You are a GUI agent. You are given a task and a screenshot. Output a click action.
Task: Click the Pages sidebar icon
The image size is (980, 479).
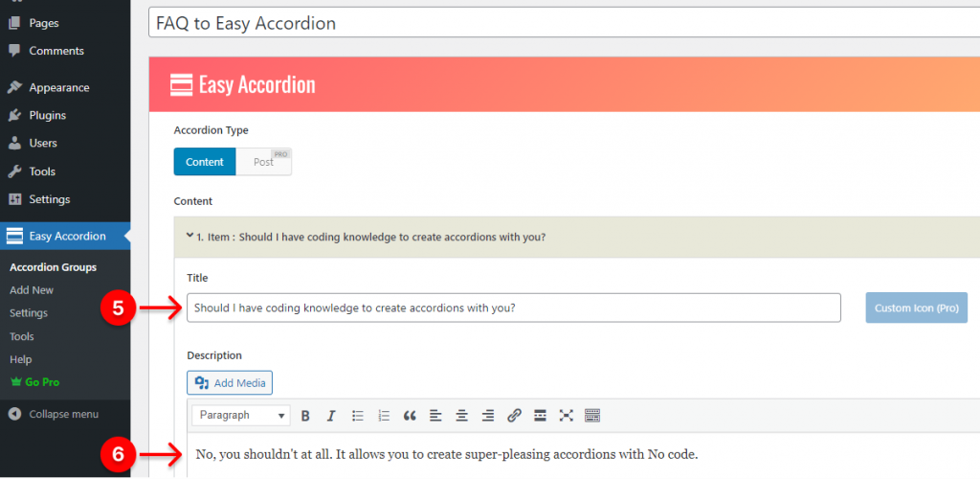click(15, 23)
